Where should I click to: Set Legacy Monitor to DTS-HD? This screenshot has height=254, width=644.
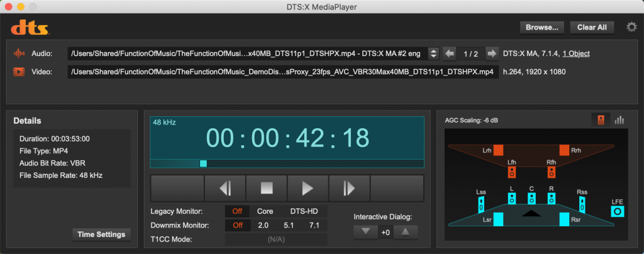click(304, 212)
